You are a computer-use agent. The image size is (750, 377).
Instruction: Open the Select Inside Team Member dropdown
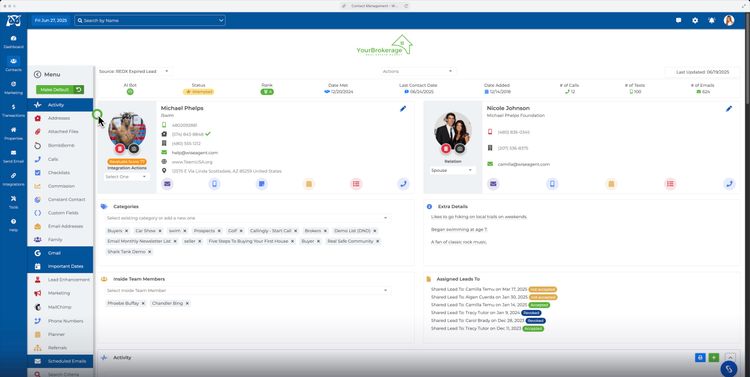coord(247,290)
